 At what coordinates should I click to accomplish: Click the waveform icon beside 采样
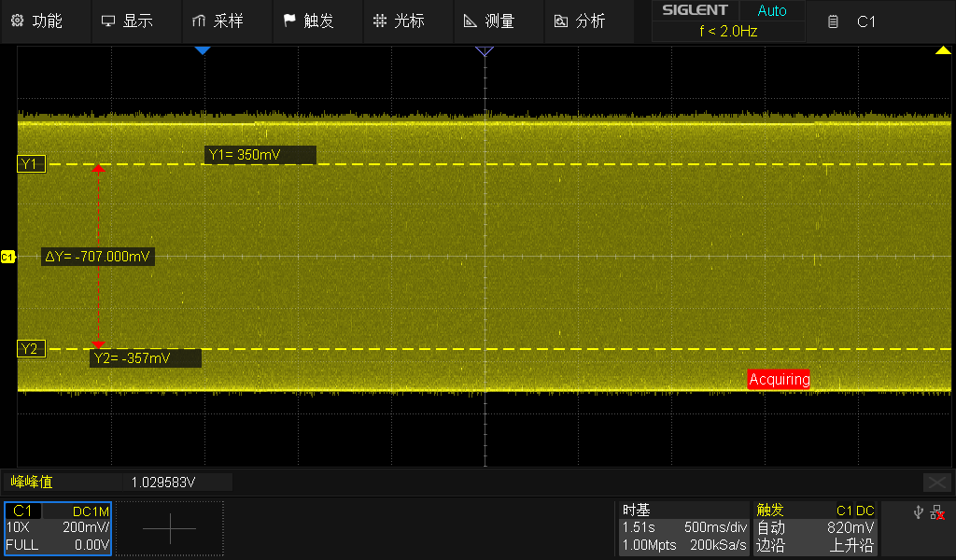(199, 21)
